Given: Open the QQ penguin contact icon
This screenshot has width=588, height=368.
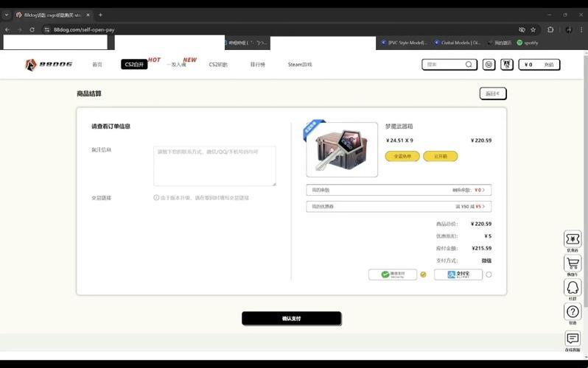Looking at the screenshot, I should (x=573, y=288).
